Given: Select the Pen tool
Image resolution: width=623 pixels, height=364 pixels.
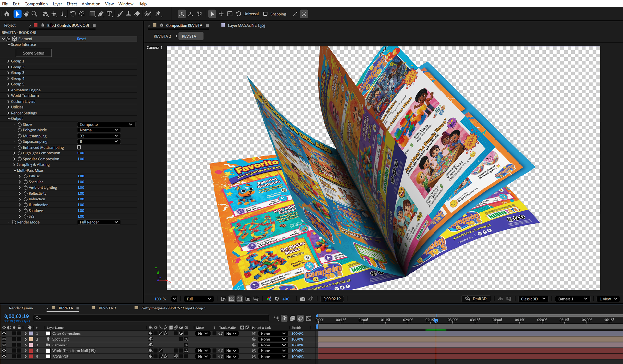Looking at the screenshot, I should tap(101, 14).
